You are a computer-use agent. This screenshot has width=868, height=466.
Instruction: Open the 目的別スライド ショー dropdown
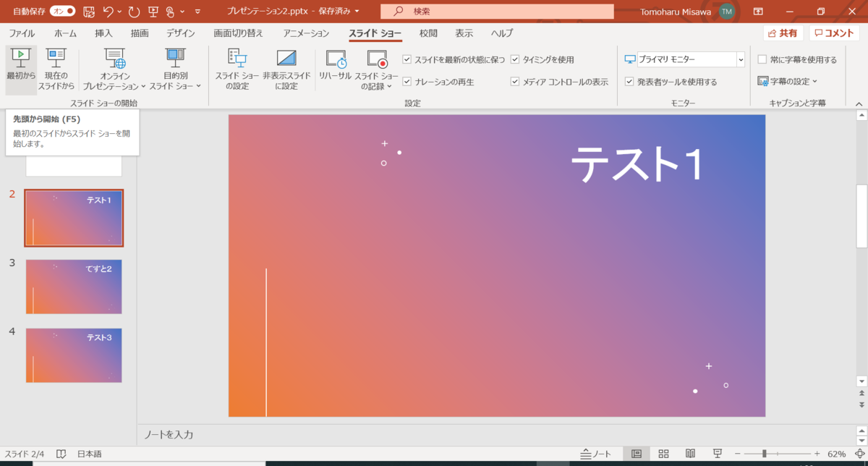pos(175,69)
